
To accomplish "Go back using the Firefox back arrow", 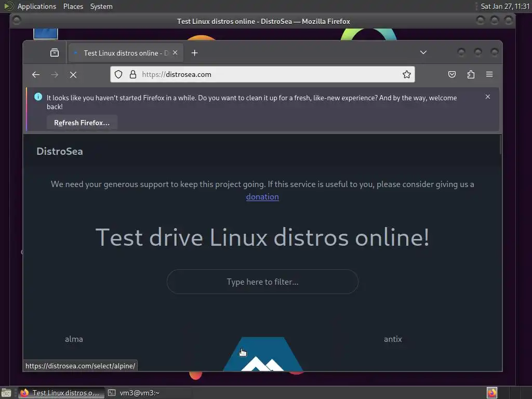I will click(x=36, y=75).
